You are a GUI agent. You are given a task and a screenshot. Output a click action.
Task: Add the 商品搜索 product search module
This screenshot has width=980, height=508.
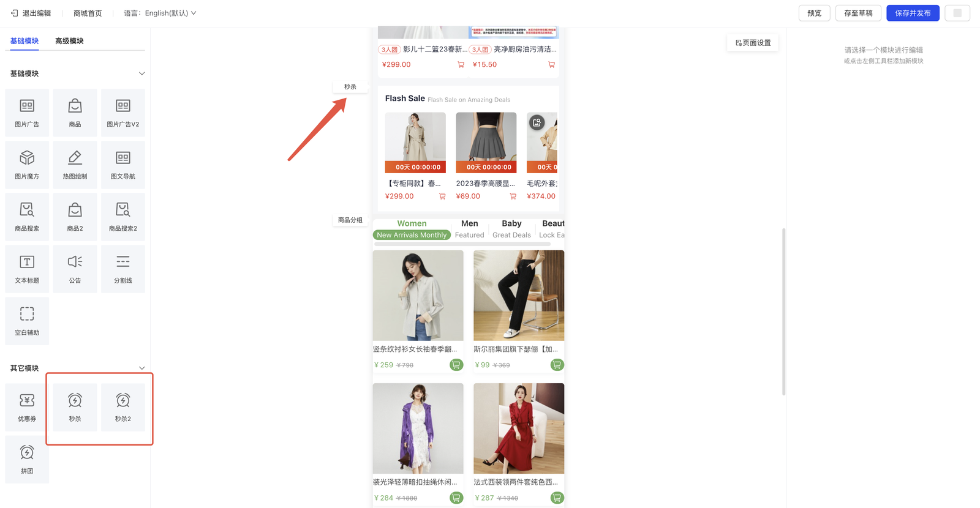tap(27, 217)
